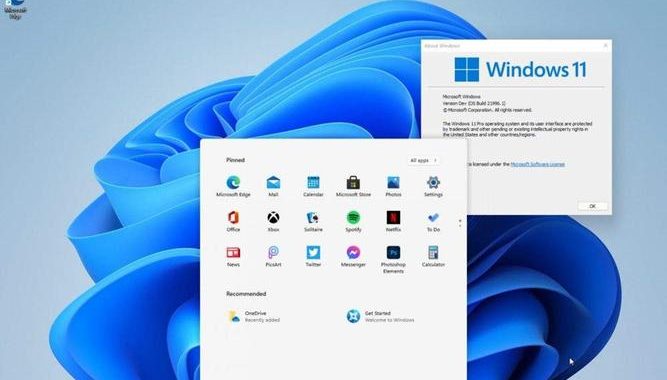The width and height of the screenshot is (667, 380).
Task: Open Microsoft Store
Action: (x=353, y=186)
